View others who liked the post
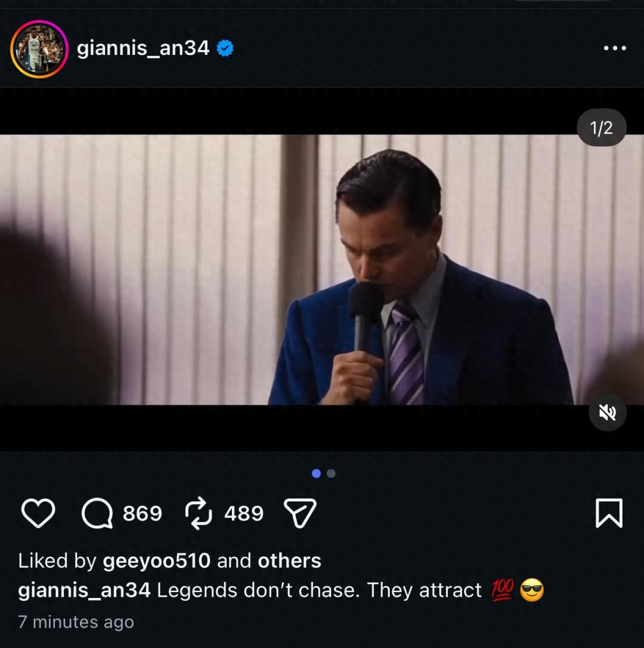644x648 pixels. (289, 560)
